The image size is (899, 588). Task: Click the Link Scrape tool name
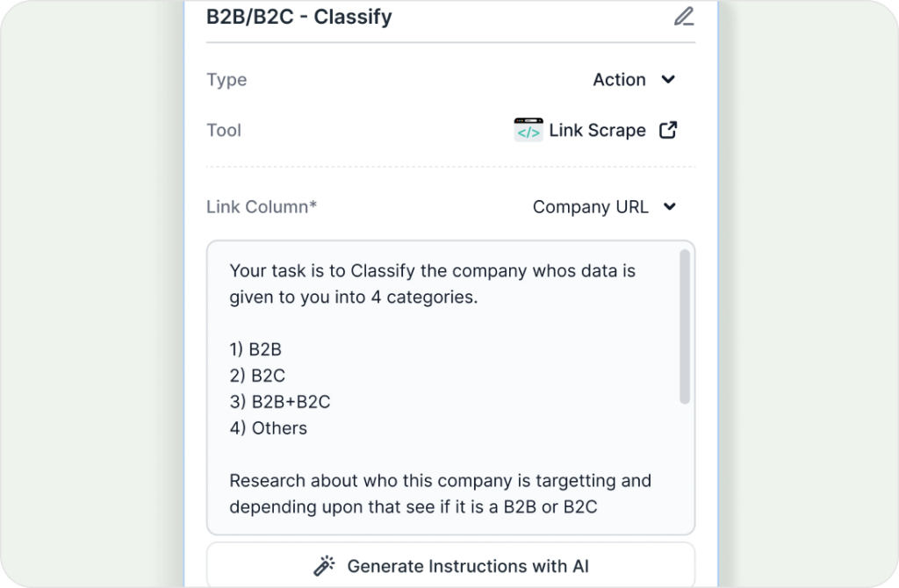(597, 130)
